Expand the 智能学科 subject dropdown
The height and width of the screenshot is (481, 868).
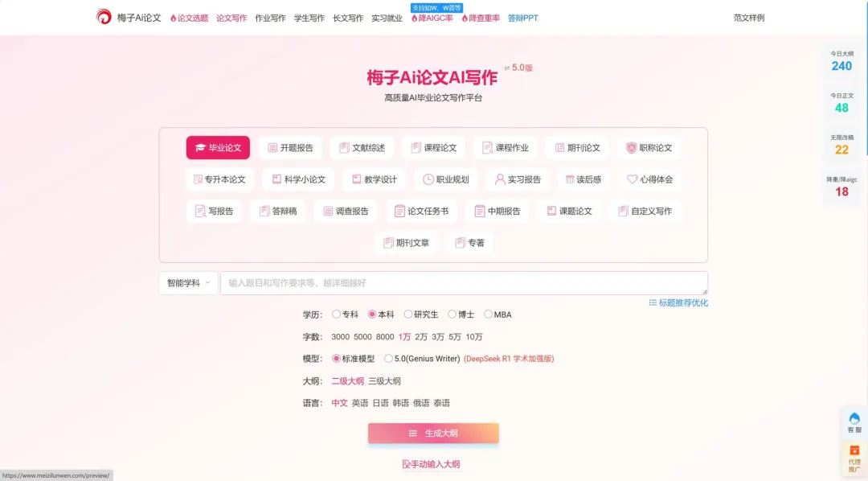(x=189, y=283)
